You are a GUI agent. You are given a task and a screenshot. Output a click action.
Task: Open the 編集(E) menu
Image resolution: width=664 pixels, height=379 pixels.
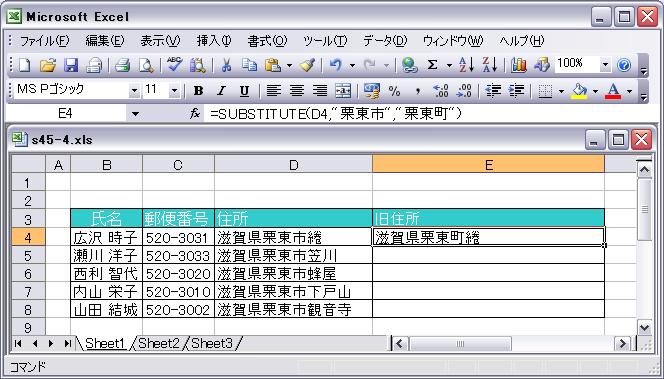105,41
